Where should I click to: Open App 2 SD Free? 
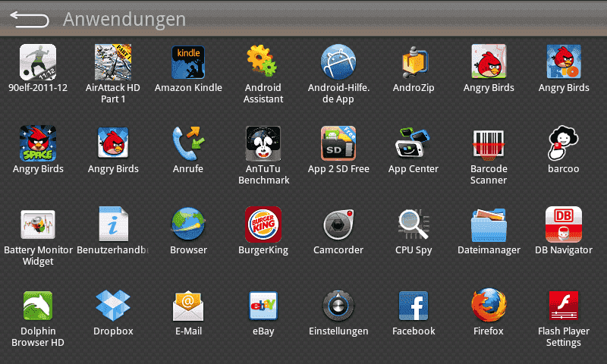tap(338, 143)
